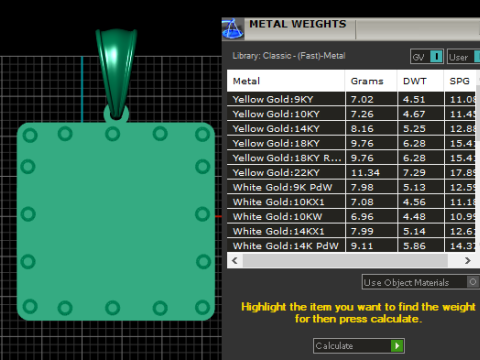Select the Yellow Gold:14KY row
This screenshot has height=360, width=480.
point(351,129)
